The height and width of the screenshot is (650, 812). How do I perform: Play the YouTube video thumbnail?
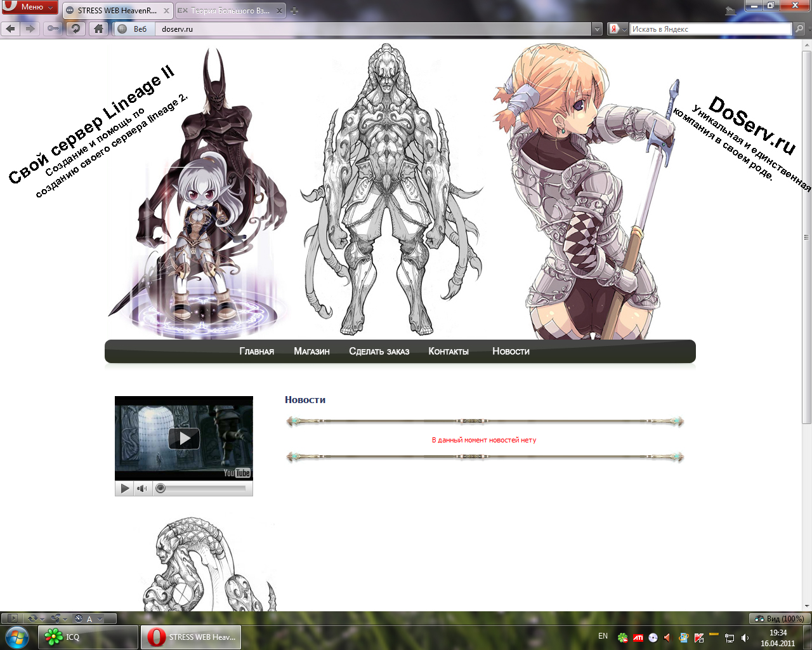click(184, 438)
